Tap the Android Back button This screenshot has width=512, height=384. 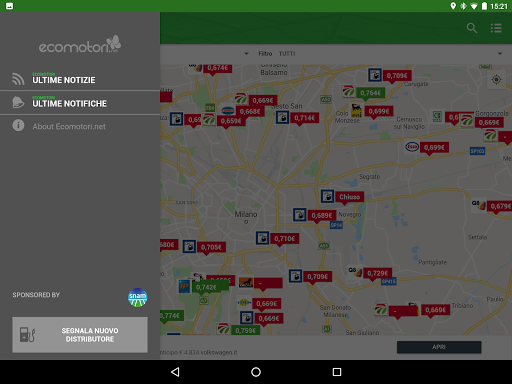(175, 372)
